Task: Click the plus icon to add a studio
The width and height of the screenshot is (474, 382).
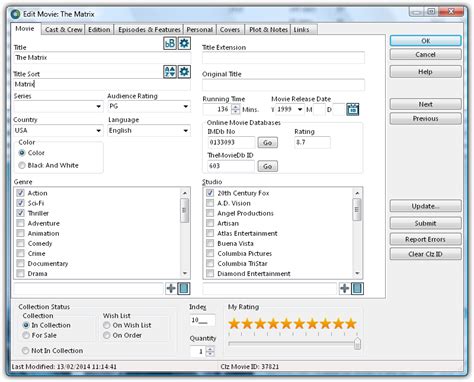Action: click(344, 288)
